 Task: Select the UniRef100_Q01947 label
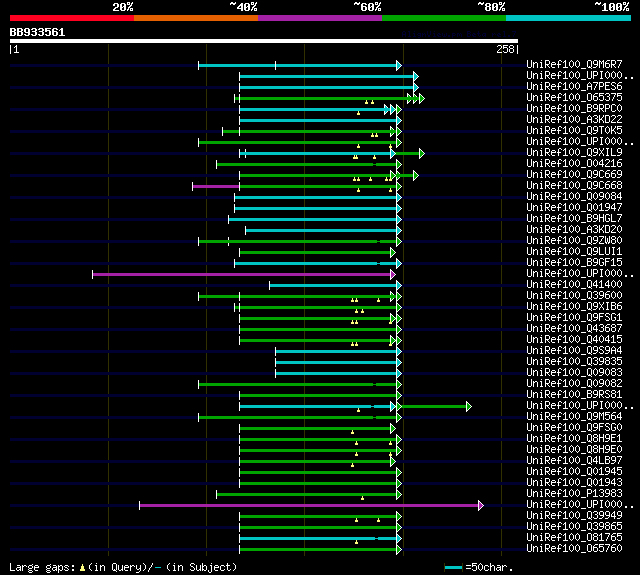point(574,208)
